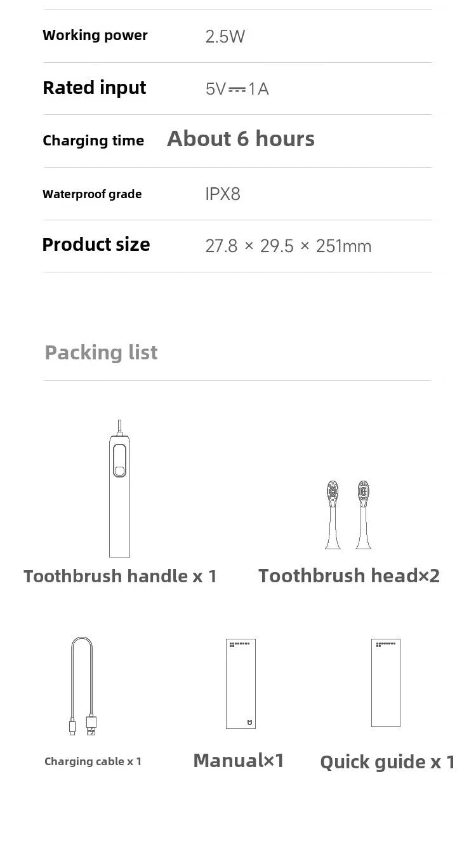Click the "Working power" spec label
Image resolution: width=476 pixels, height=868 pixels.
[95, 36]
